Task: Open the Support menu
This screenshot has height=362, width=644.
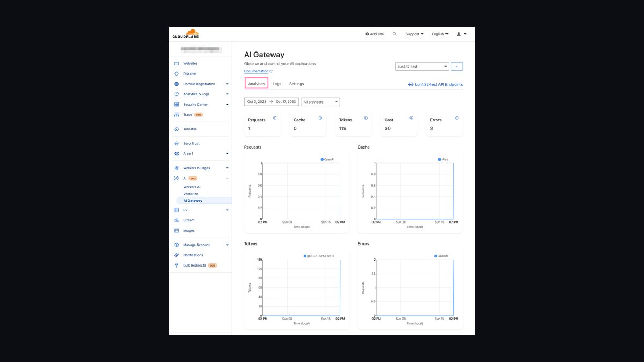Action: tap(414, 34)
